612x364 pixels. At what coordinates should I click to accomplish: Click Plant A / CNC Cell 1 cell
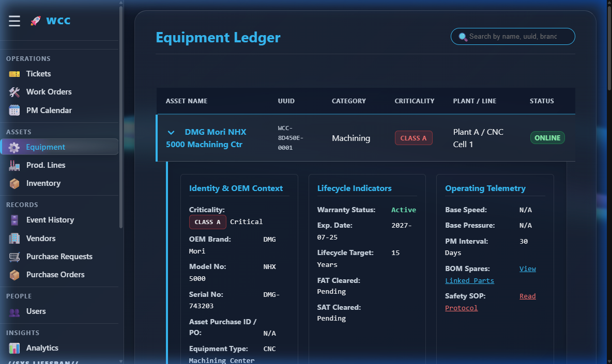point(478,138)
